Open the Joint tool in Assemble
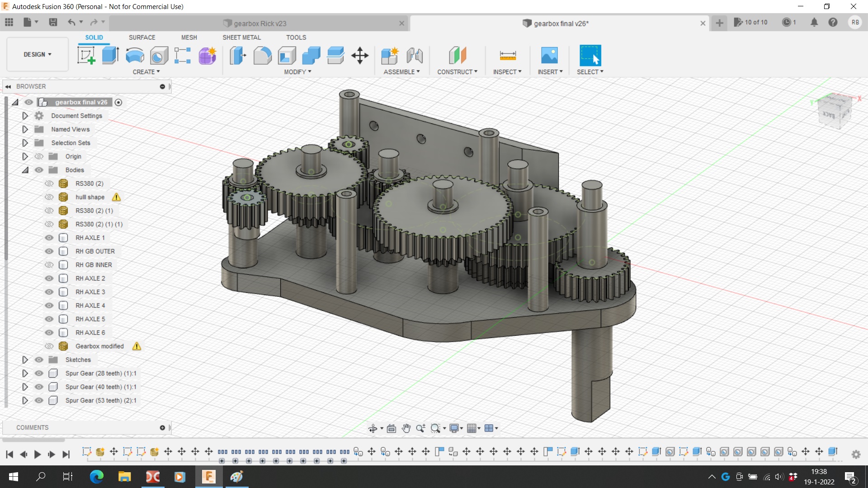The image size is (868, 488). [x=414, y=56]
